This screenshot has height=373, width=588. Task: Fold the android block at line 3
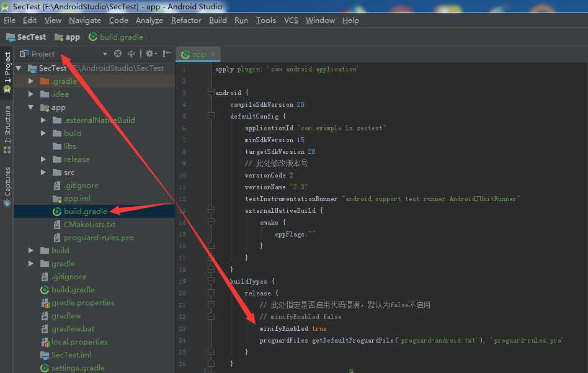(211, 92)
